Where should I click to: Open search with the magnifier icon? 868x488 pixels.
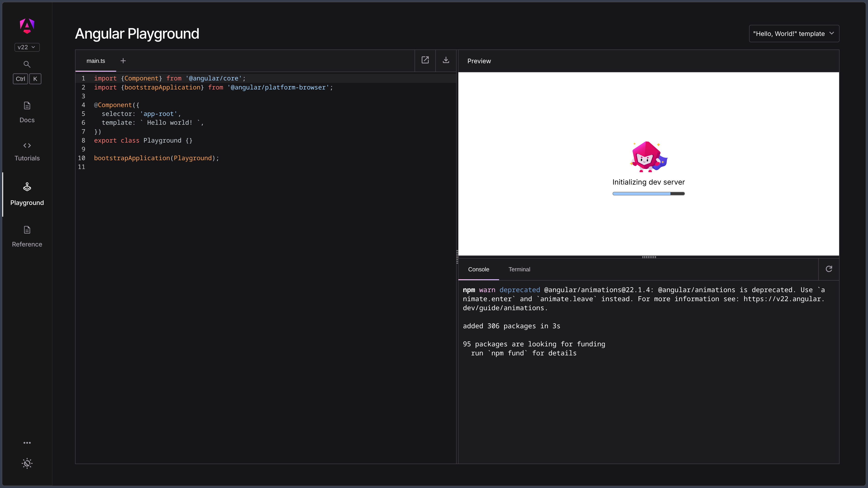pos(27,64)
